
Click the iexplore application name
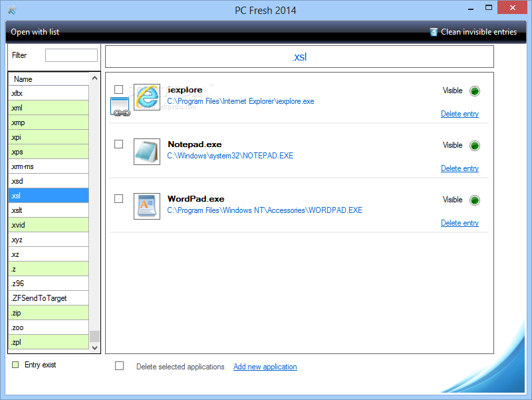[x=185, y=90]
